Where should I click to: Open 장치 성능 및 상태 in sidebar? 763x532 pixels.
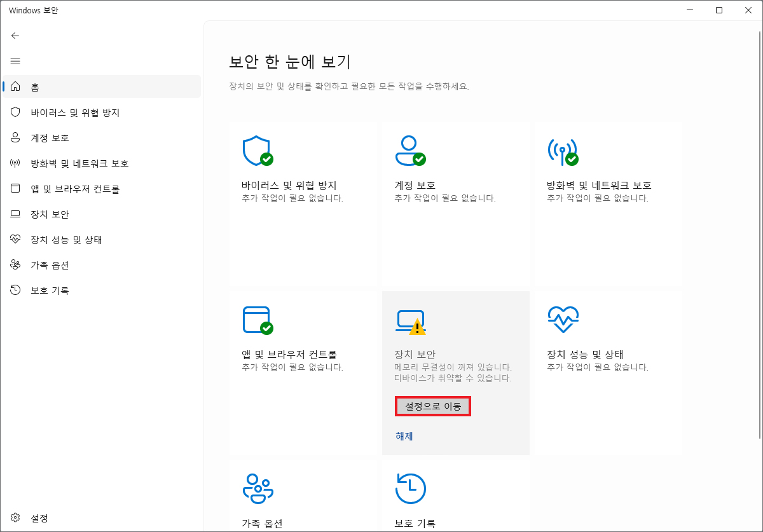(102, 240)
